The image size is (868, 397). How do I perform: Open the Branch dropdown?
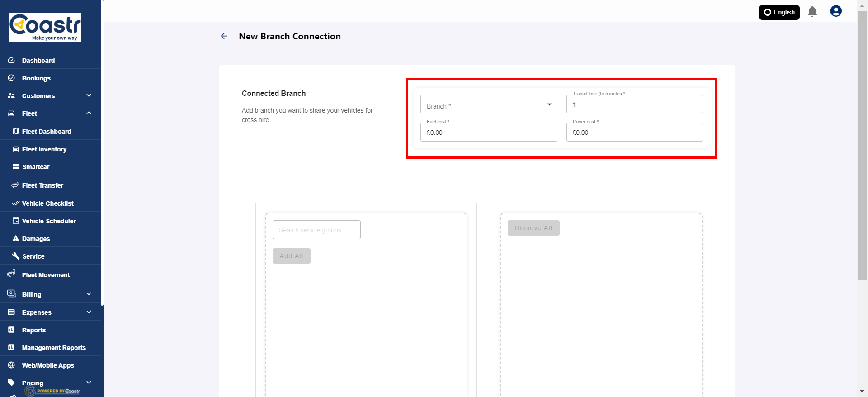pyautogui.click(x=488, y=104)
